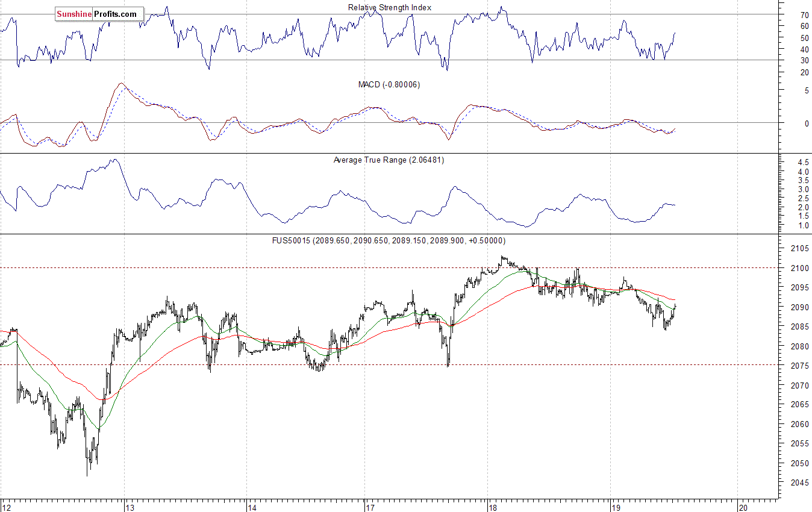
Task: Click date label 14 on time axis
Action: (252, 507)
